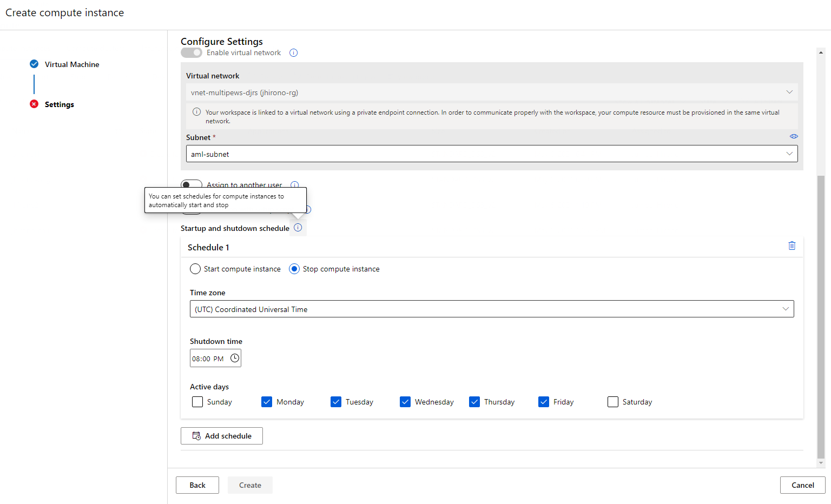Expand the aml-subnet Subnet dropdown
The width and height of the screenshot is (831, 504).
(x=789, y=154)
